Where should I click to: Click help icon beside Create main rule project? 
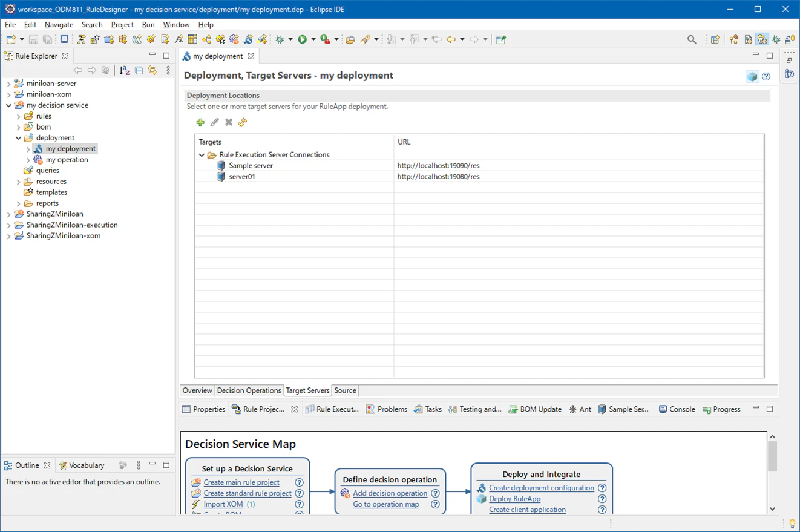coord(299,482)
